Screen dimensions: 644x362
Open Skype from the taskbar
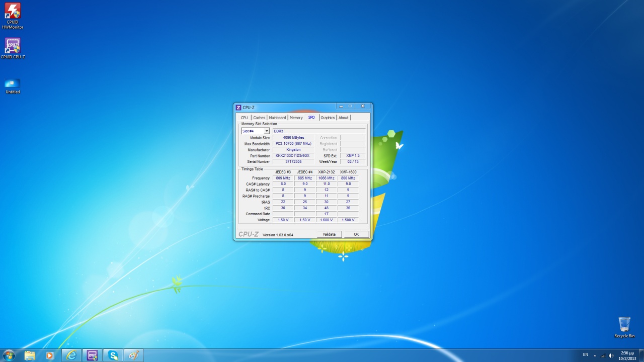(x=113, y=355)
